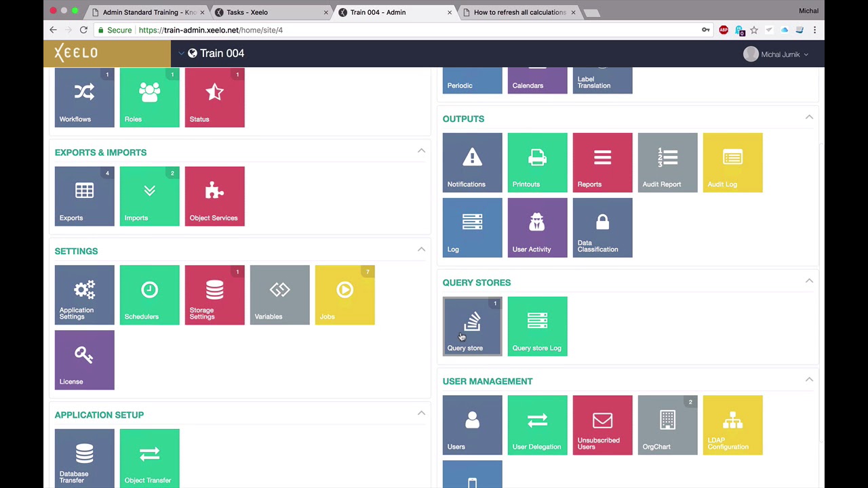Open the Data Classification tile
Viewport: 868px width, 488px height.
602,228
